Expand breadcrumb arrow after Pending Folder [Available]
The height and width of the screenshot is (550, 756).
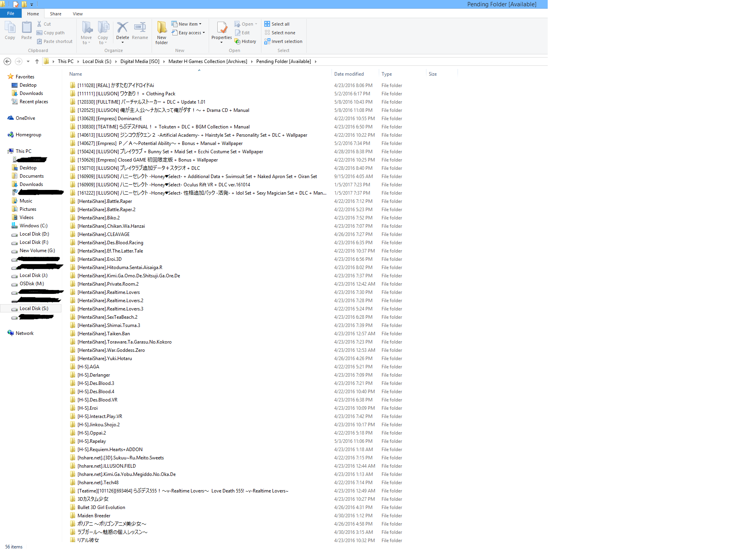(315, 61)
